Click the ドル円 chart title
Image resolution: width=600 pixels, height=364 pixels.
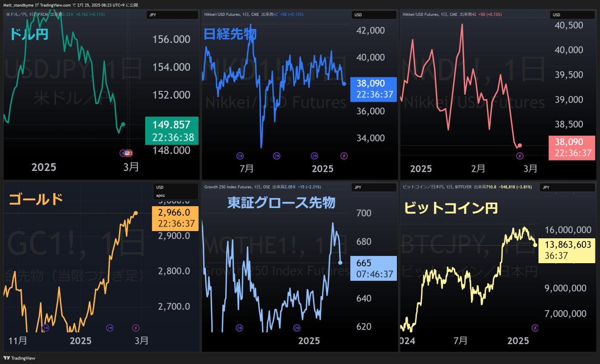[x=29, y=34]
